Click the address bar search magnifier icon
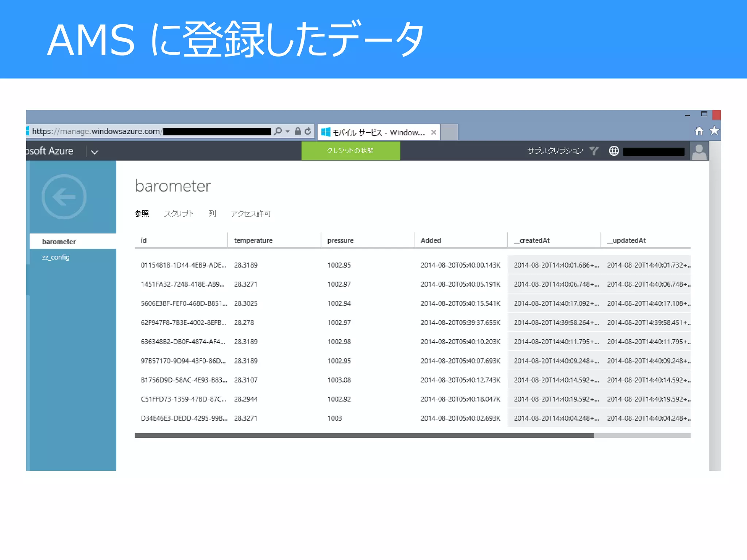 278,131
